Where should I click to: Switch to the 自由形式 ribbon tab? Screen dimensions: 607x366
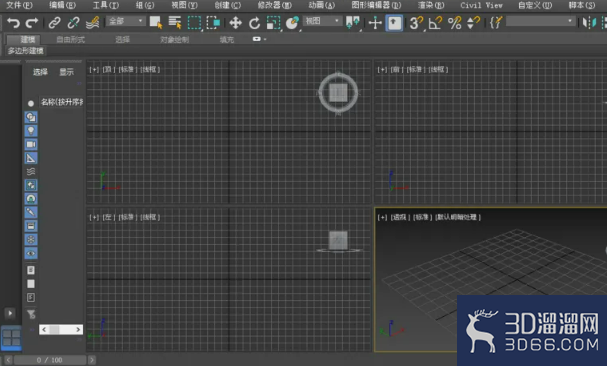coord(70,39)
